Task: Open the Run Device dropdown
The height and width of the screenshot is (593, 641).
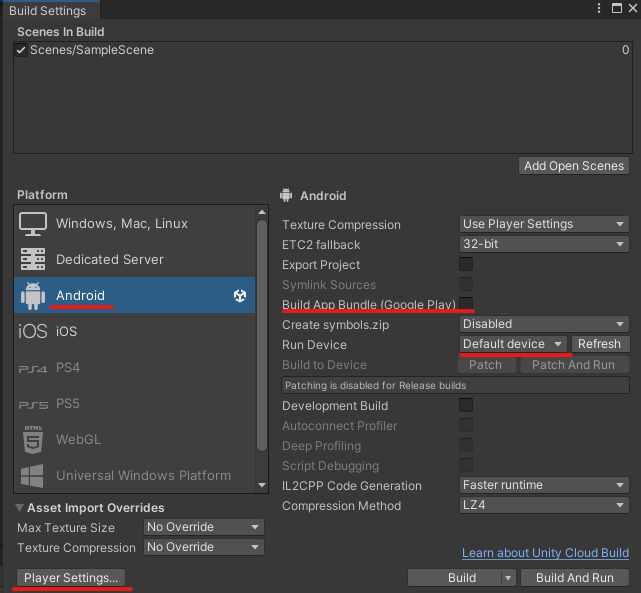Action: tap(513, 344)
